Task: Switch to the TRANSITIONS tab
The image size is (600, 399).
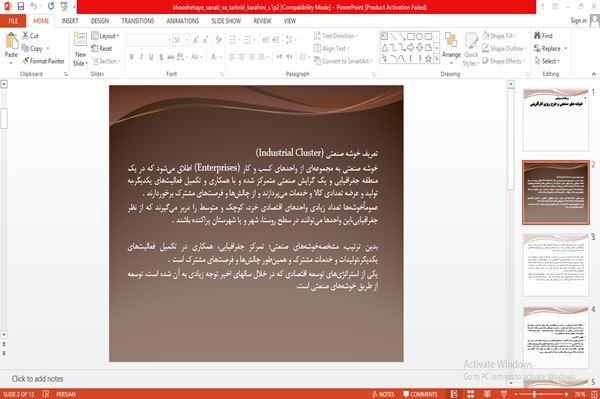Action: pos(137,21)
